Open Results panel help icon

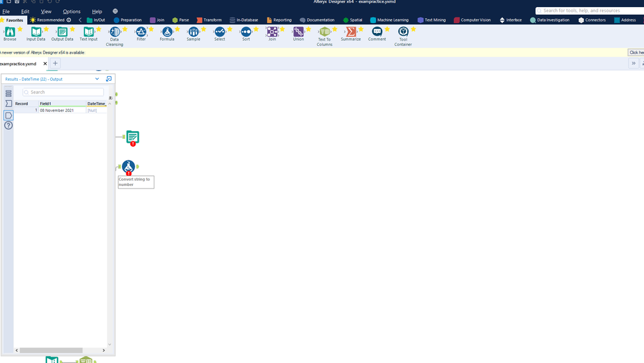(8, 125)
